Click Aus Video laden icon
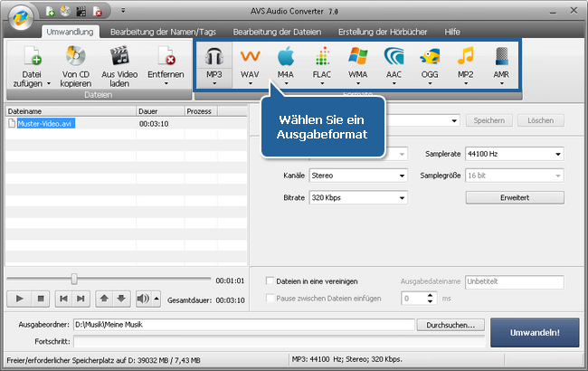Screen dimensions: 588x371 (119, 56)
